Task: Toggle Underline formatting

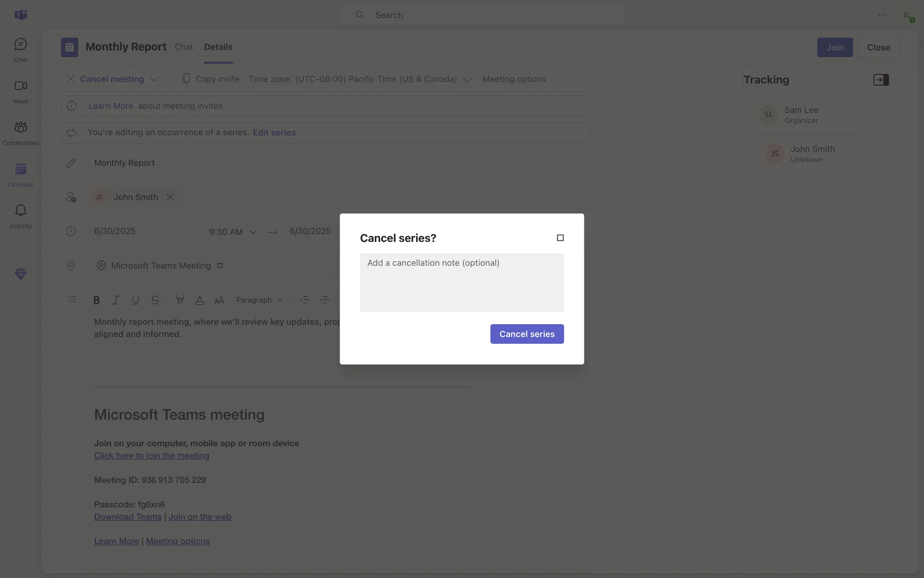Action: [135, 300]
